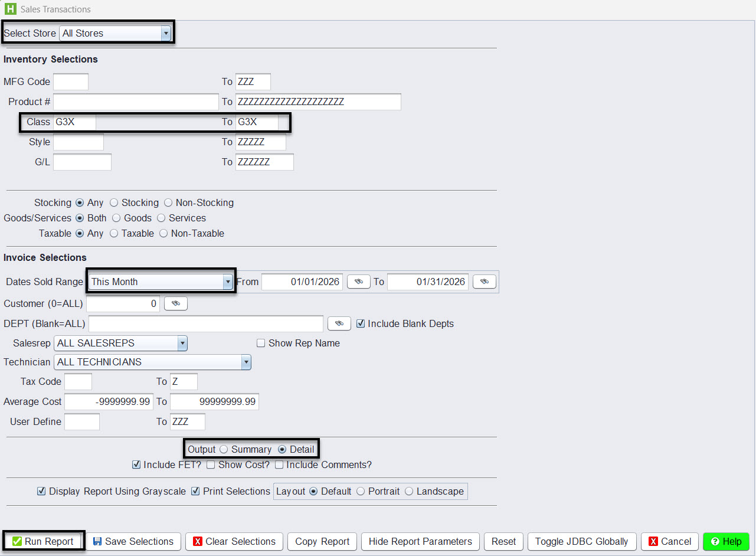Select the Summary output radio button

click(224, 450)
